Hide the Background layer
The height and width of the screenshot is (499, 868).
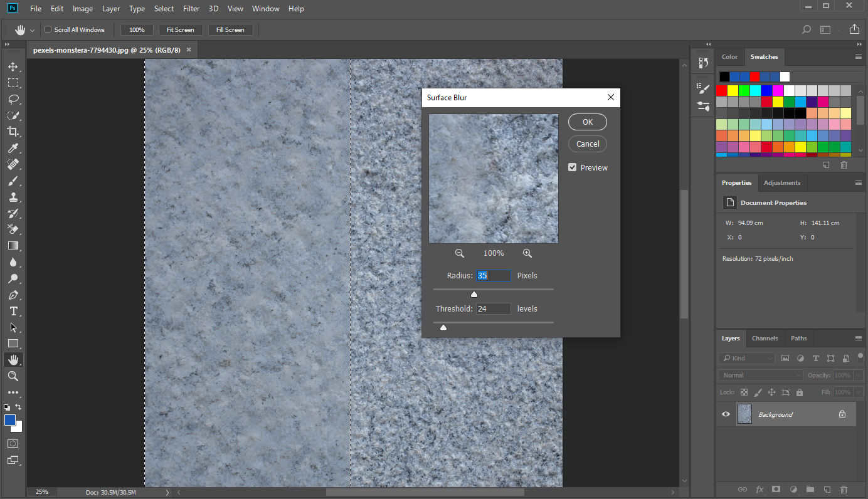726,414
